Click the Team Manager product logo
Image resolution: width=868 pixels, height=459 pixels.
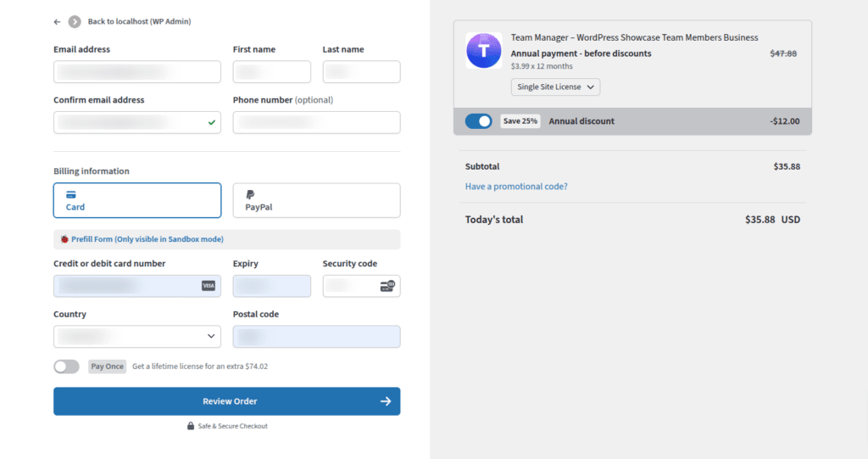pyautogui.click(x=484, y=50)
